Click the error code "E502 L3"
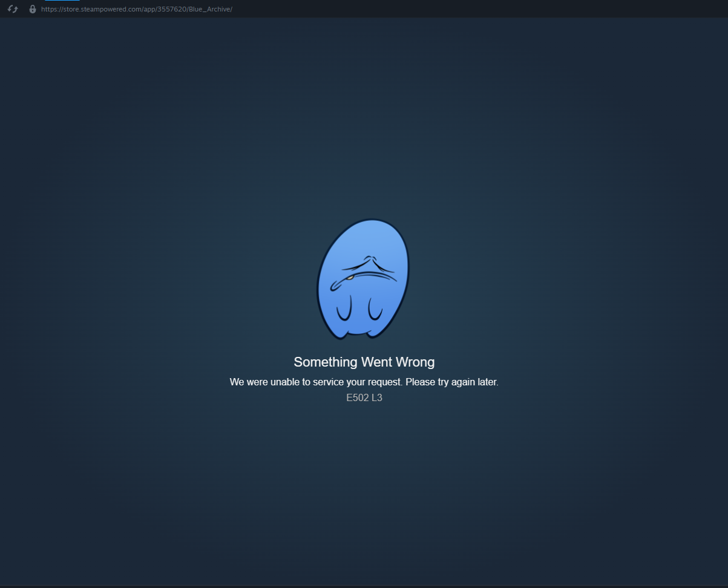This screenshot has height=588, width=728. point(364,398)
